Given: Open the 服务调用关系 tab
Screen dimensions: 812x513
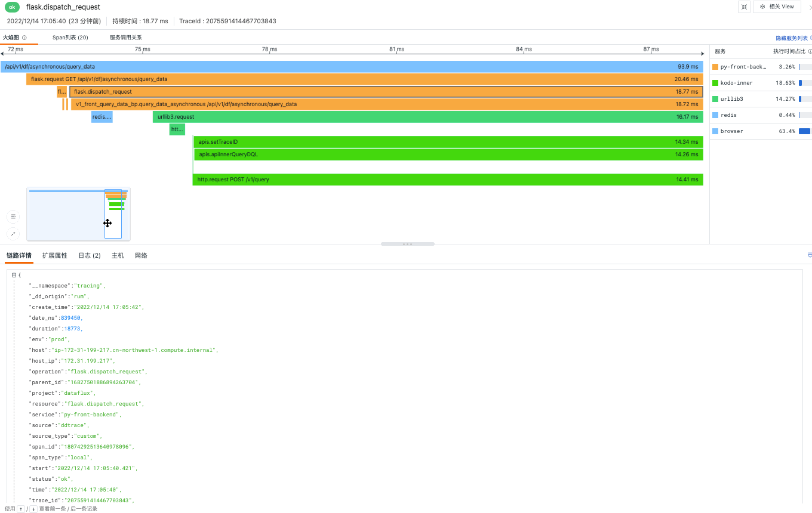Looking at the screenshot, I should (125, 38).
